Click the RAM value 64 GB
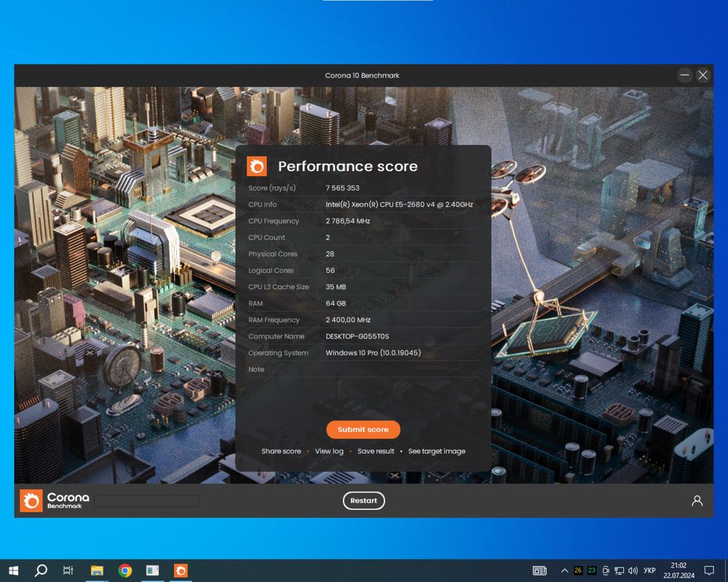This screenshot has height=582, width=728. pos(336,303)
